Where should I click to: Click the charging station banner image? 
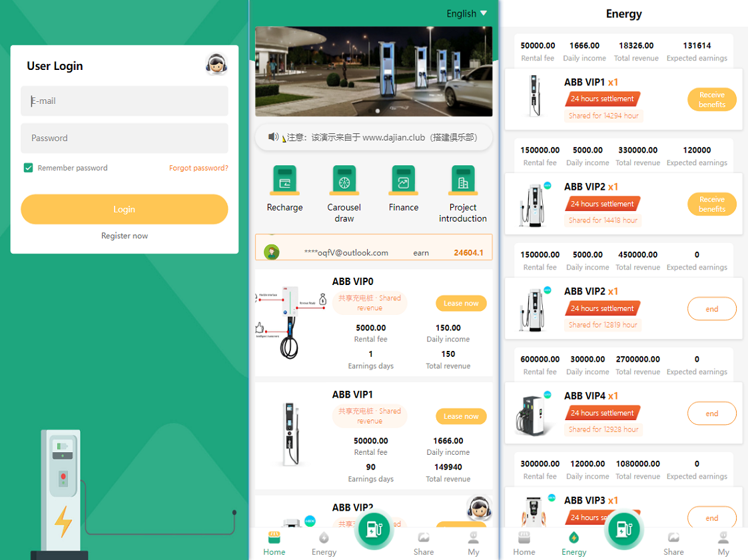click(x=374, y=71)
